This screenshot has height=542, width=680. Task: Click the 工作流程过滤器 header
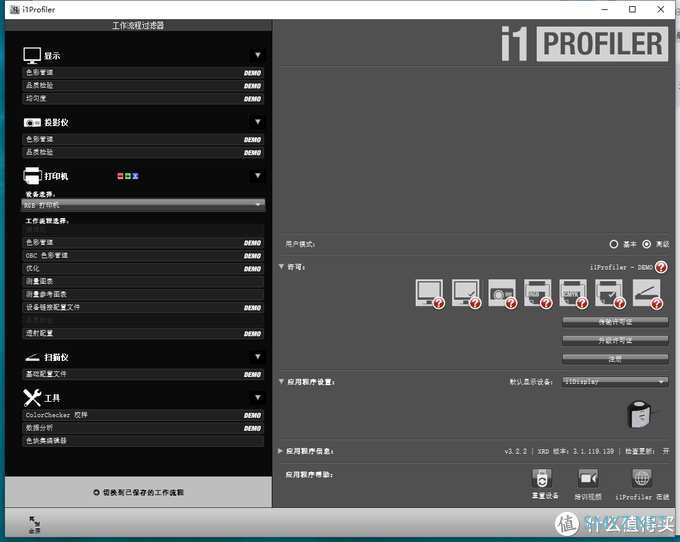(138, 26)
